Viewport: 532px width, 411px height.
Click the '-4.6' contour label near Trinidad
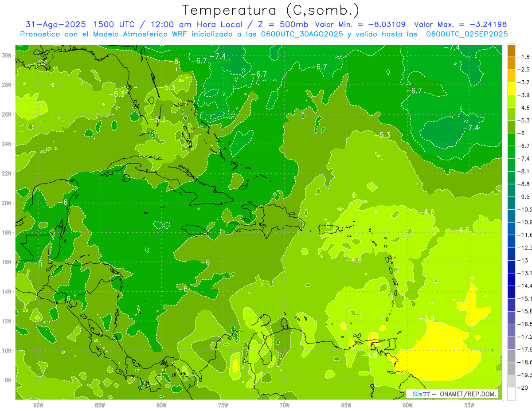tap(369, 356)
